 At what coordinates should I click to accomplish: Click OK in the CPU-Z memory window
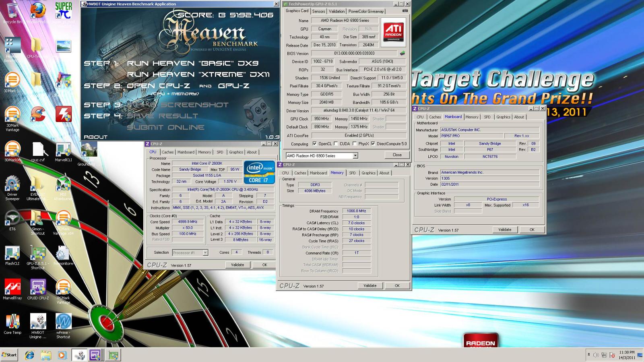coord(397,286)
